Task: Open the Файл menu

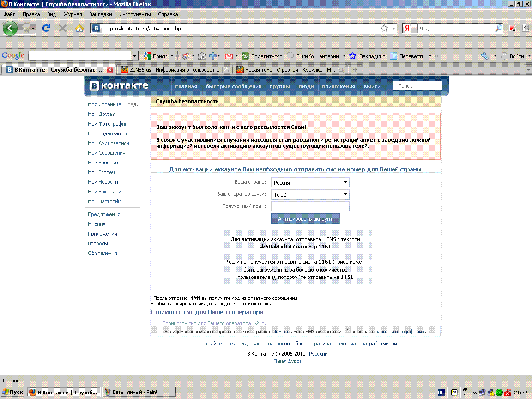Action: 9,14
